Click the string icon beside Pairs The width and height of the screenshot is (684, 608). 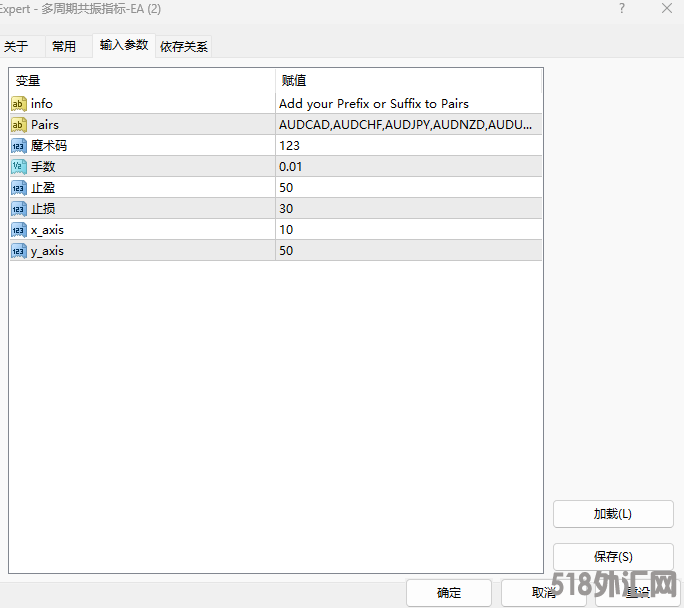coord(18,125)
